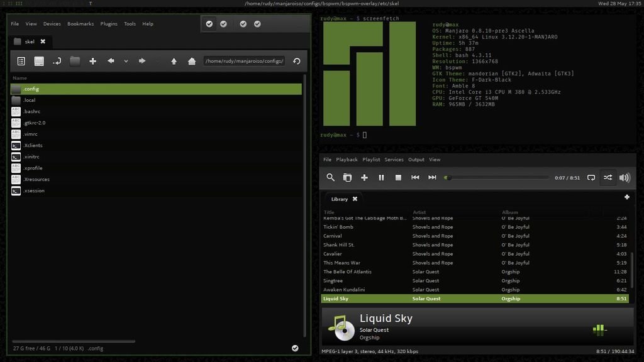Skip to the next track
Viewport: 644px width, 362px height.
[432, 178]
